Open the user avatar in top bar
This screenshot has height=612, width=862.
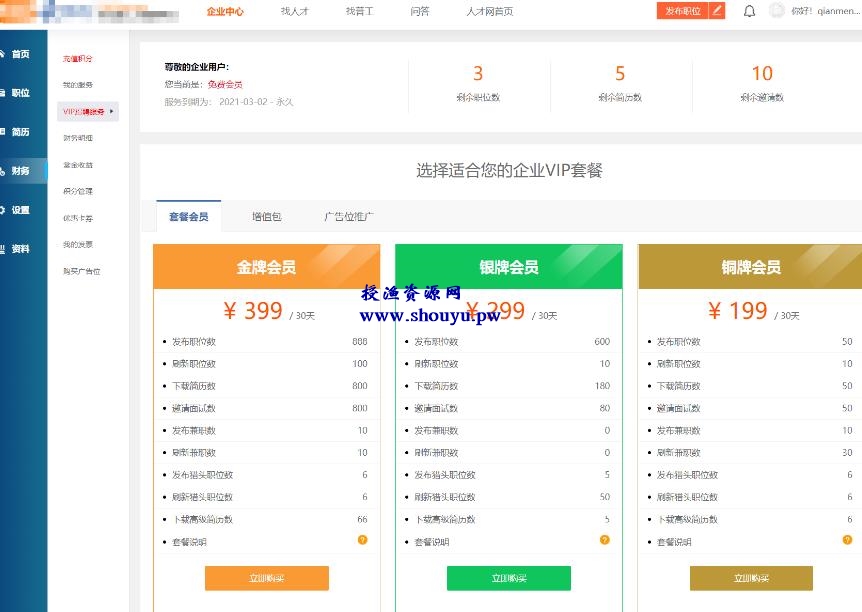pos(776,10)
